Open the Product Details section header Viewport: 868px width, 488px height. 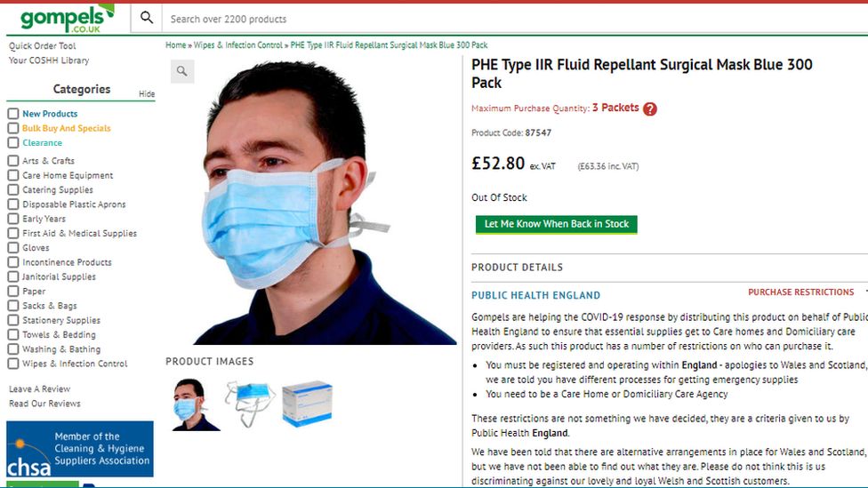517,268
